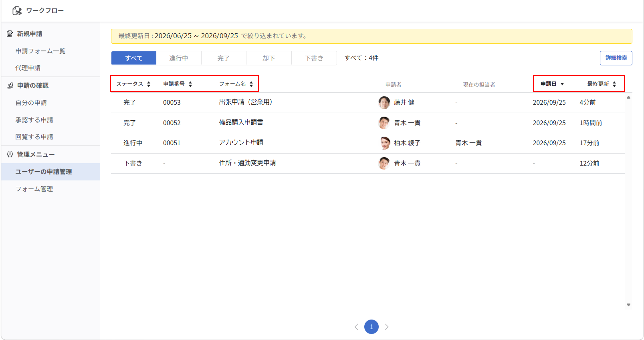Open 自分の申請 in sidebar
Image resolution: width=644 pixels, height=340 pixels.
click(x=31, y=103)
